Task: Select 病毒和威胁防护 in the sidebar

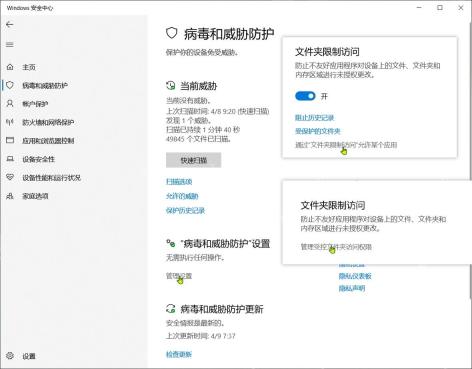Action: click(x=45, y=86)
